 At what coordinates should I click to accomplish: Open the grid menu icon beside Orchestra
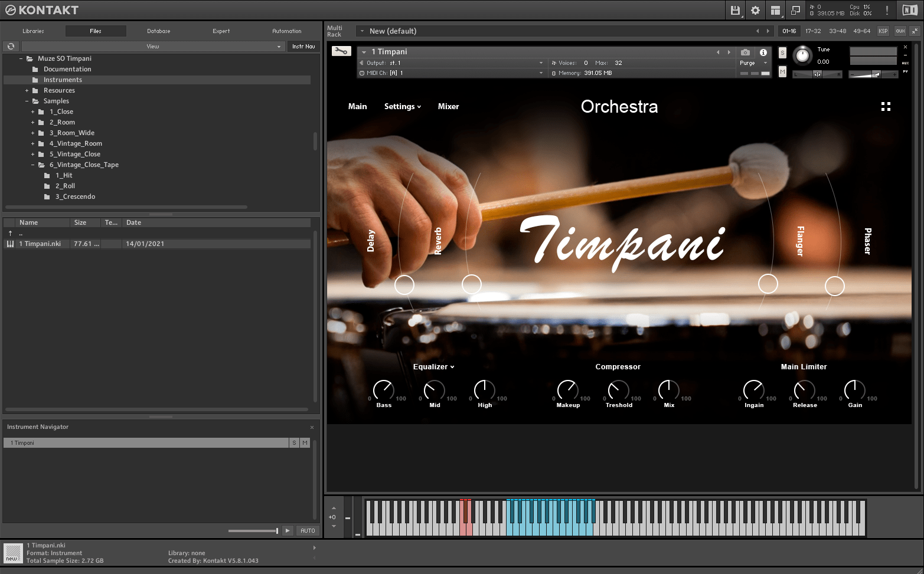click(x=886, y=106)
